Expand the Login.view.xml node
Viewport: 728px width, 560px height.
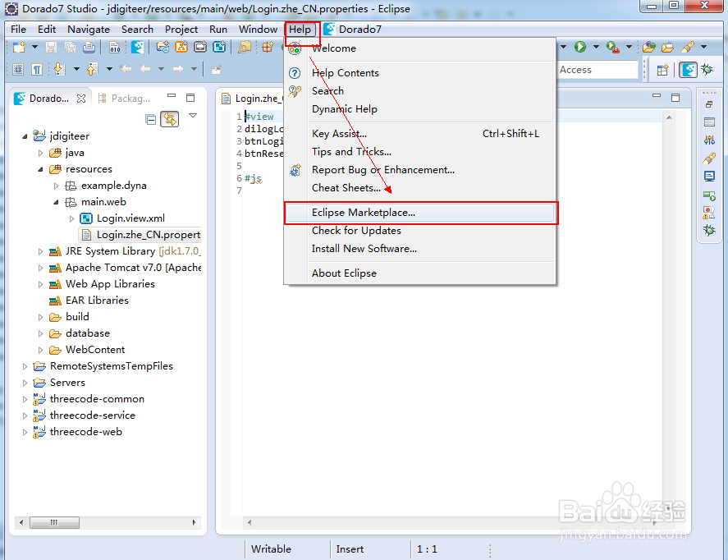[x=71, y=218]
